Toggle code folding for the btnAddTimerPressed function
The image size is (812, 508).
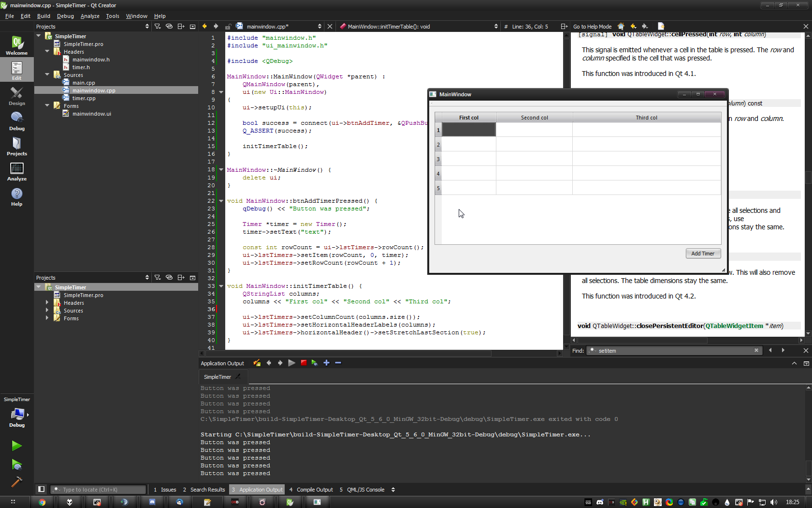point(221,201)
